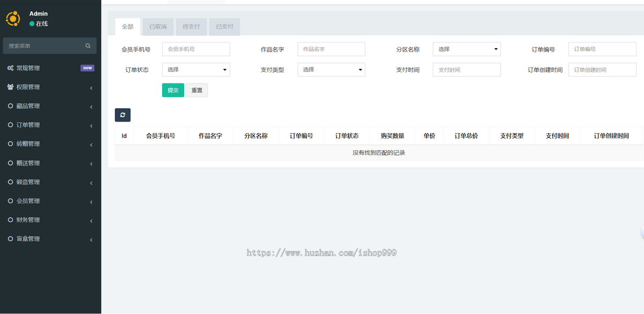This screenshot has width=644, height=314.
Task: Switch to the 待支付 tab
Action: click(x=191, y=27)
